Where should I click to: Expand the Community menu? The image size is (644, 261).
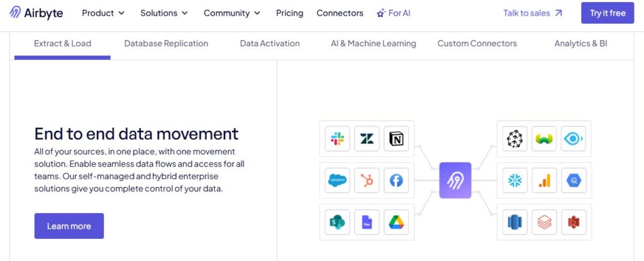pos(232,13)
